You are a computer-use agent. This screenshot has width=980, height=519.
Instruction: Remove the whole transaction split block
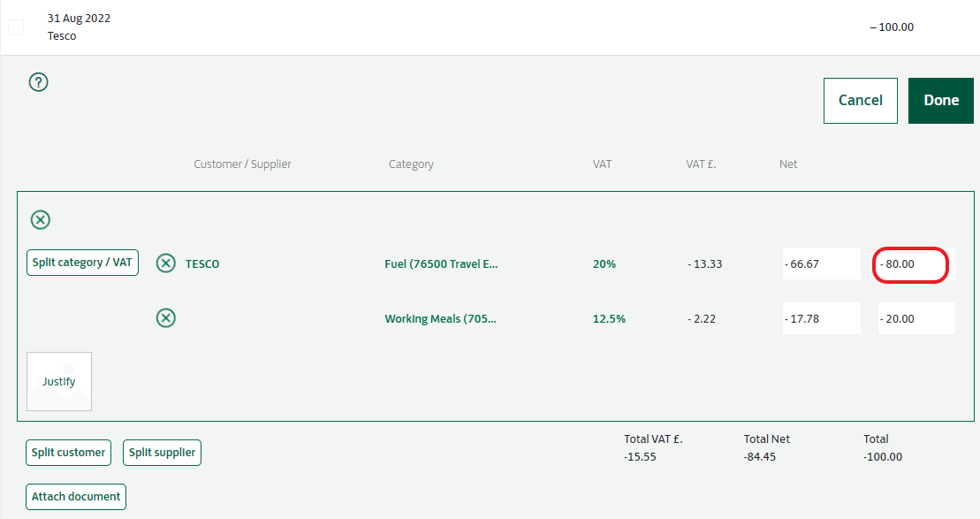click(41, 219)
